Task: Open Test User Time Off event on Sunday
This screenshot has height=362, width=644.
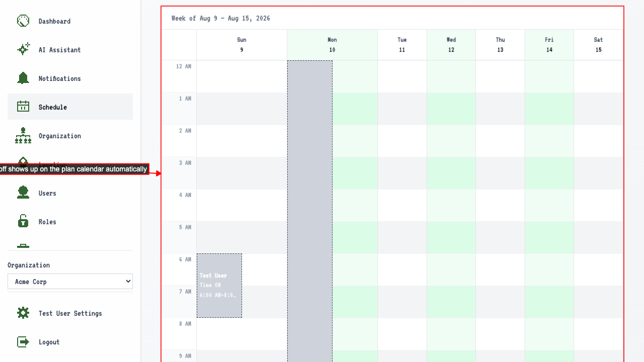Action: [219, 286]
